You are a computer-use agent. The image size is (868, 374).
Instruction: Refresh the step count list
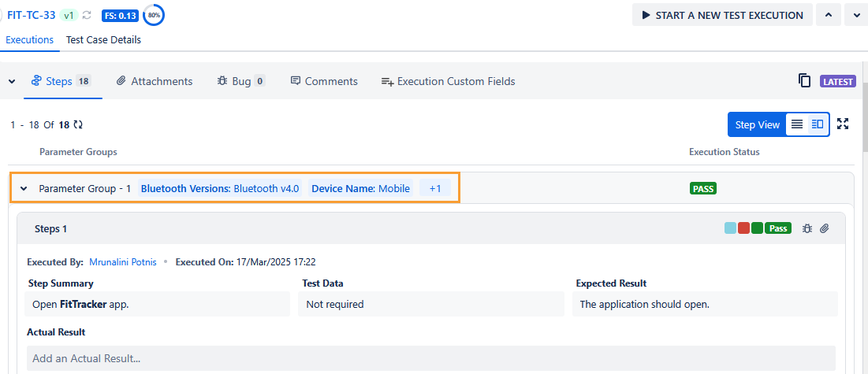pos(78,124)
